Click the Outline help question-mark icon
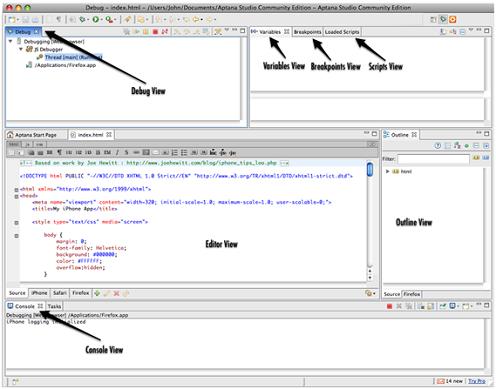Image resolution: width=496 pixels, height=389 pixels. [x=438, y=146]
